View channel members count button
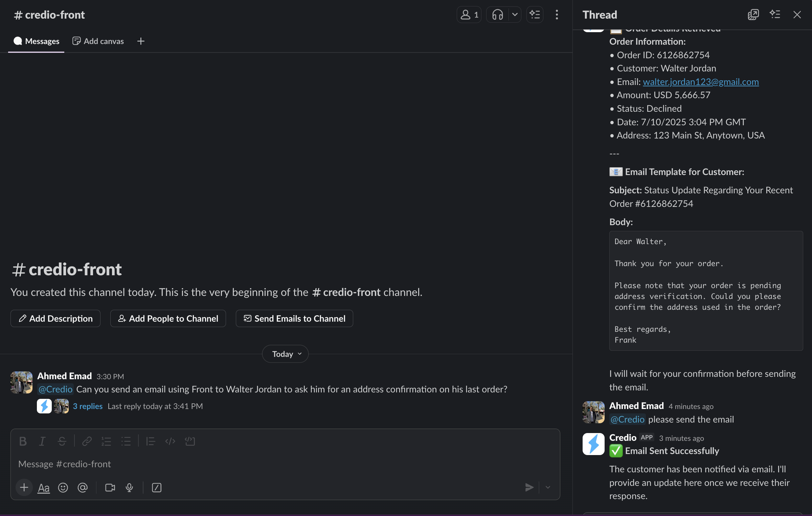 (469, 15)
